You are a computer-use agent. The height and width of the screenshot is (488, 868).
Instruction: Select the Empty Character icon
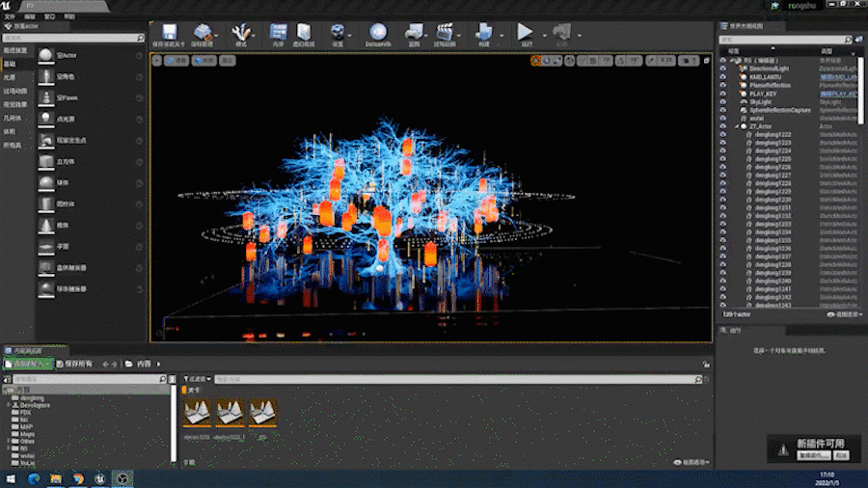click(x=46, y=76)
